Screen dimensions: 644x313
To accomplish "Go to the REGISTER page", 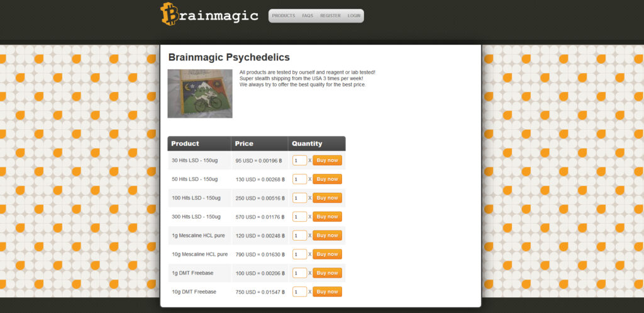I will [330, 16].
